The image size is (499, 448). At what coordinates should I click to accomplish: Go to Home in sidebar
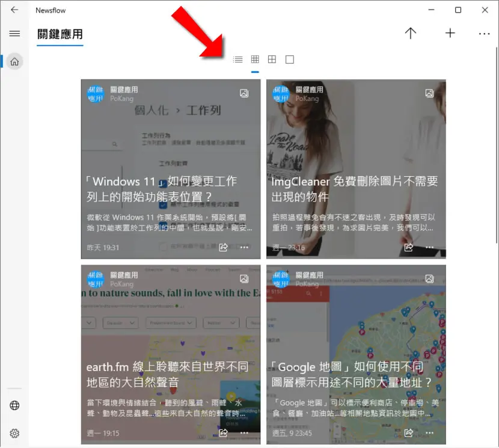point(14,61)
